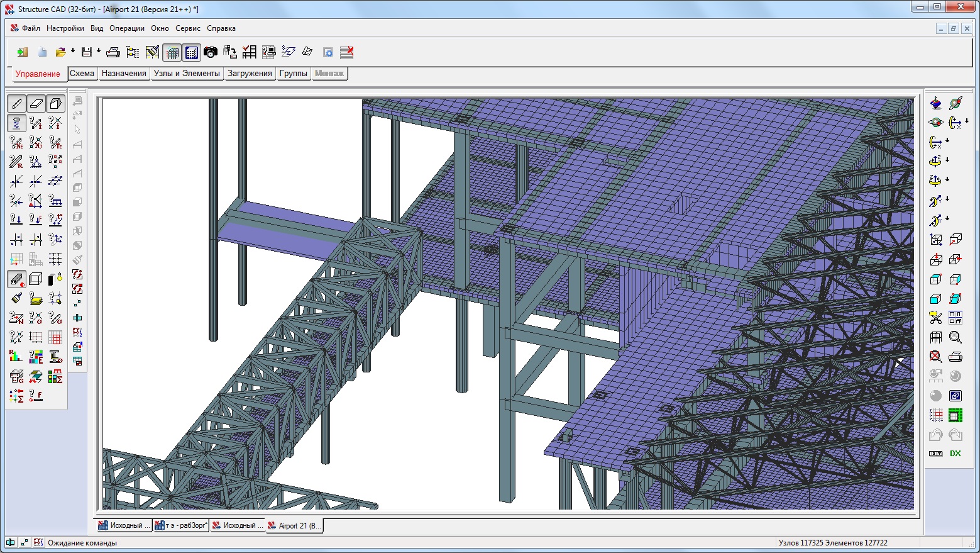Open the dropdown arrow next to Open folder
The image size is (980, 553).
73,51
